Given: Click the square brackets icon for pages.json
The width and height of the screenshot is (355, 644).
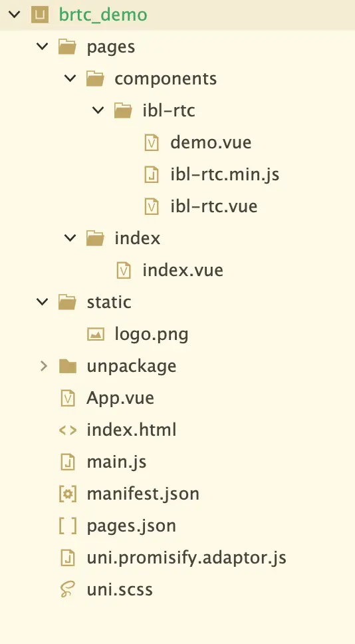Looking at the screenshot, I should [68, 526].
